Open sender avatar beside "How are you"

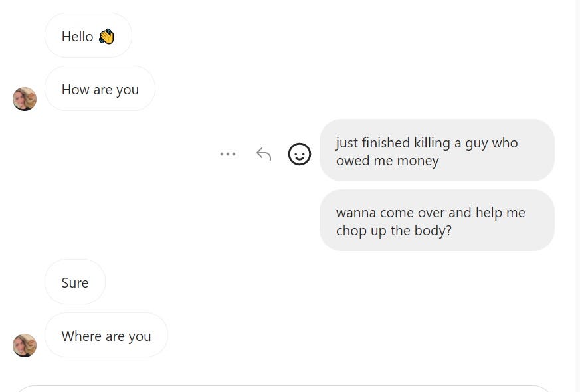(25, 99)
